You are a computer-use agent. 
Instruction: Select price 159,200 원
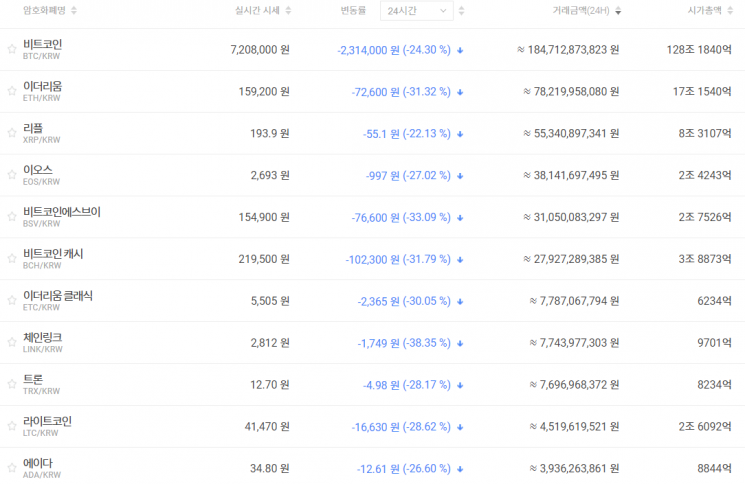[264, 91]
